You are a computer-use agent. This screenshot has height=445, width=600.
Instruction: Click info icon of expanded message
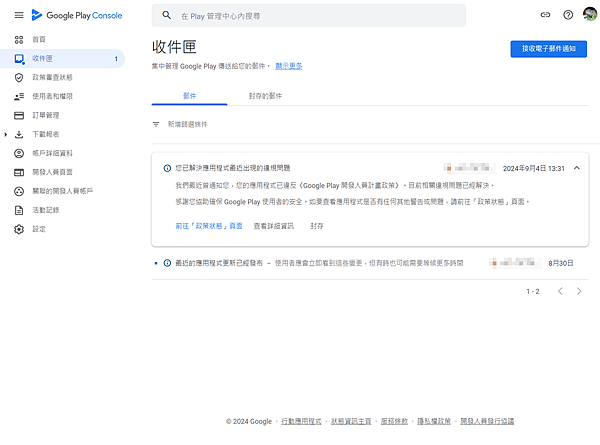click(x=167, y=168)
